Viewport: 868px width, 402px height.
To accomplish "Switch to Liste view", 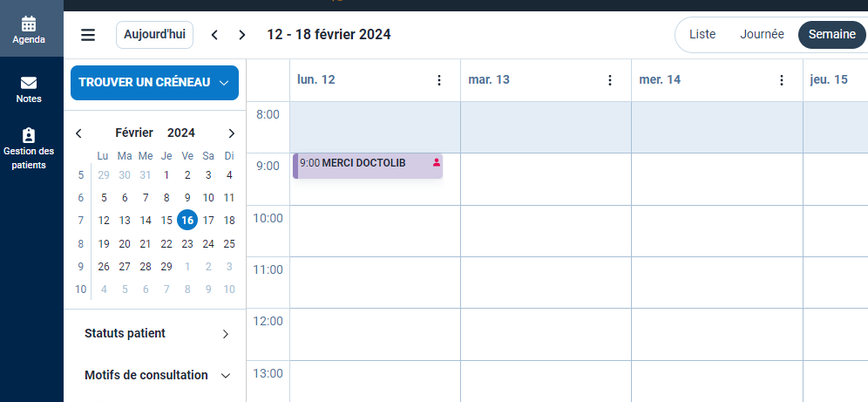I will [702, 35].
